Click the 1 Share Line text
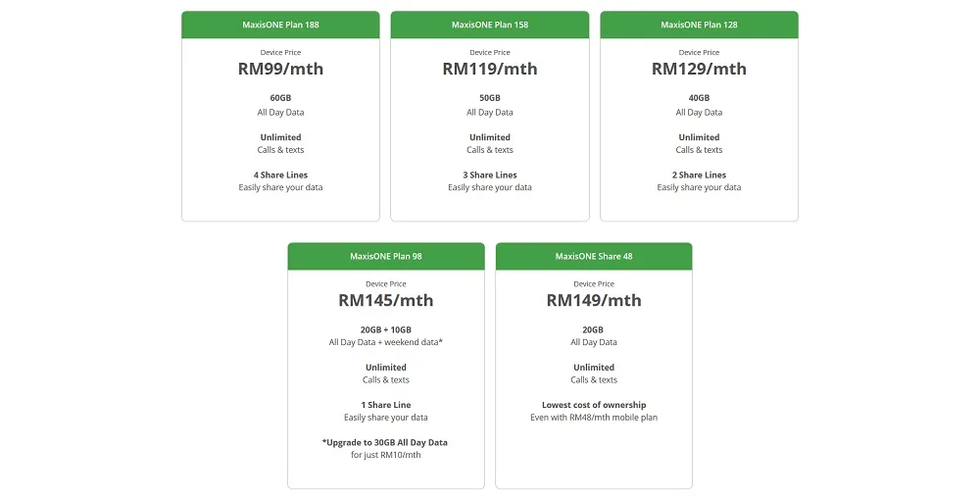This screenshot has width=980, height=497. [x=386, y=405]
